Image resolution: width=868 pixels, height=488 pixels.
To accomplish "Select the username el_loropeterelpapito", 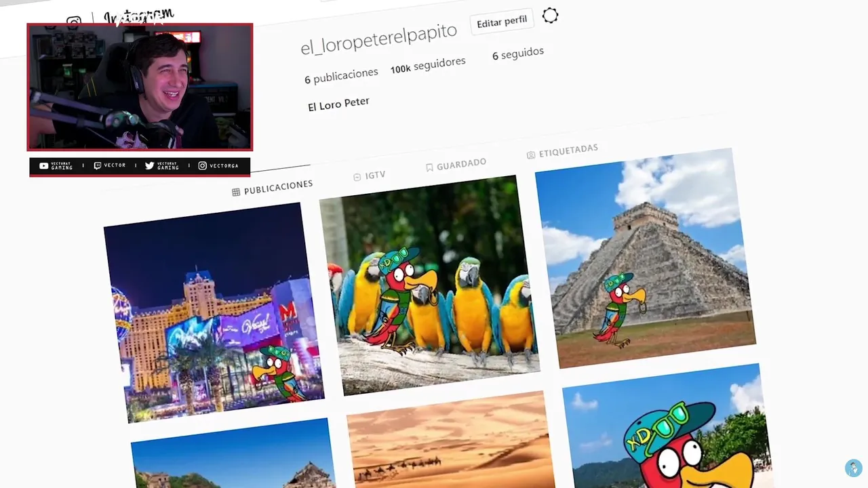I will click(379, 39).
